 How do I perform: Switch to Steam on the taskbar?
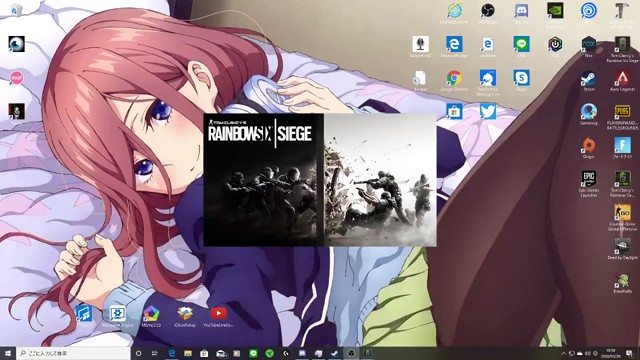click(x=335, y=353)
